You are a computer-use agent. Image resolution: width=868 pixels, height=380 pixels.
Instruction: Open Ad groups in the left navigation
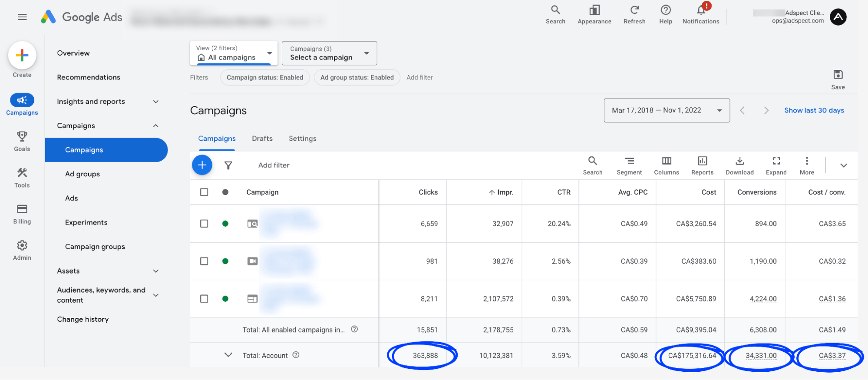point(83,174)
